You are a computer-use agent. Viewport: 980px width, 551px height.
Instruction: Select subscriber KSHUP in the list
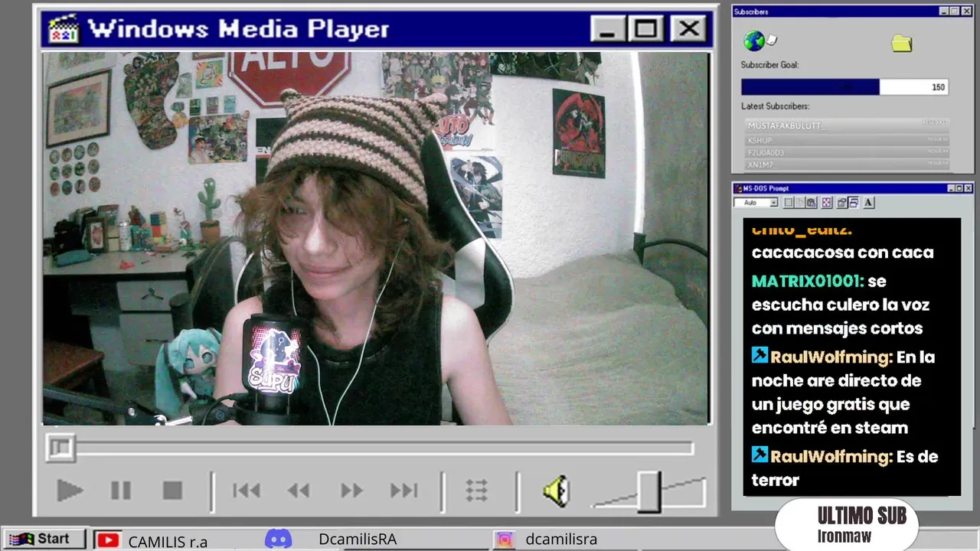pyautogui.click(x=848, y=141)
